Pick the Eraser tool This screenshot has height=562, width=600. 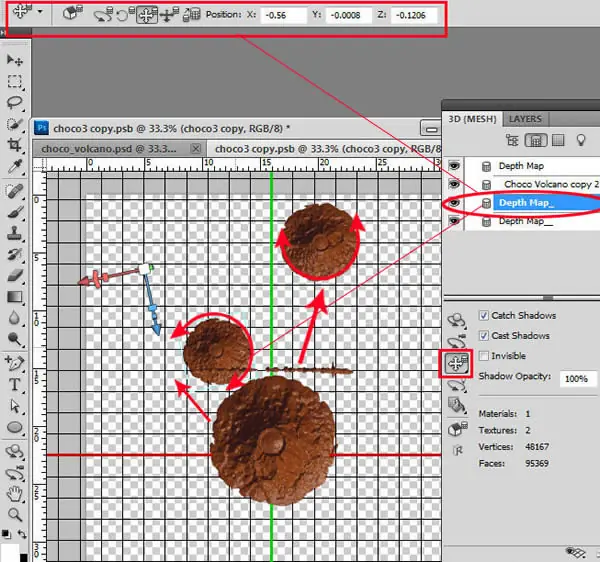pyautogui.click(x=15, y=275)
